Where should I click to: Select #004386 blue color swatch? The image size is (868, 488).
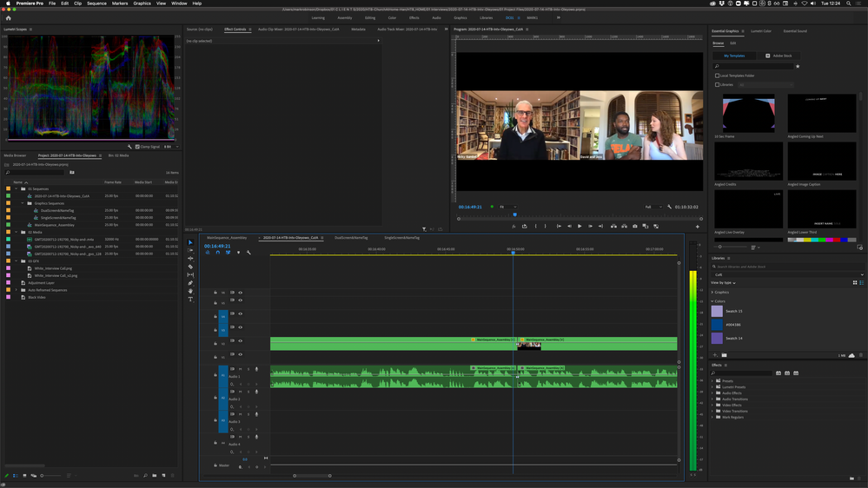717,325
